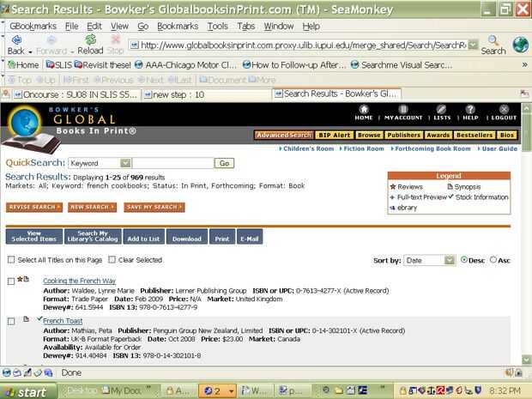Click the new tab icon at tab bar start
Screen dimensions: 532x399
6,94
